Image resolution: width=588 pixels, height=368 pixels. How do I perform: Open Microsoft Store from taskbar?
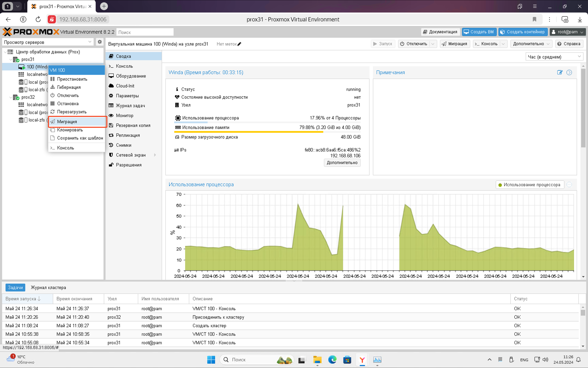(x=347, y=359)
